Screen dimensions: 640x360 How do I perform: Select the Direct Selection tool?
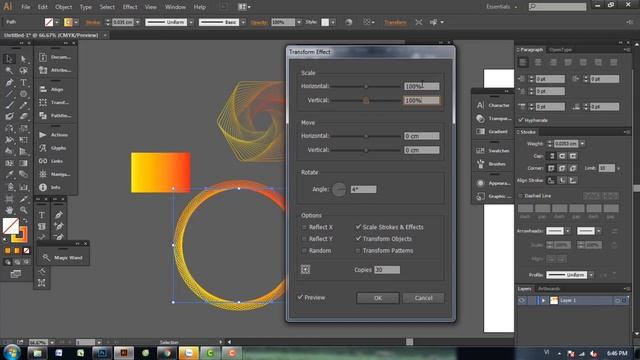[x=23, y=59]
